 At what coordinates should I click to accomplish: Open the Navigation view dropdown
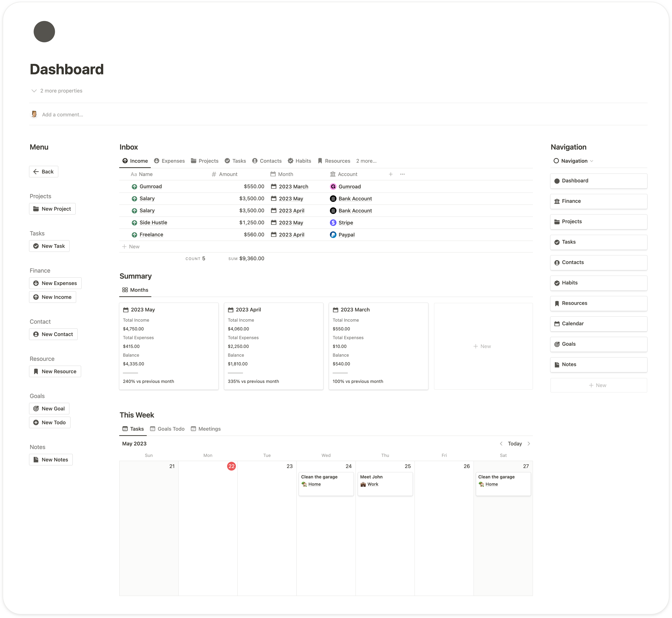(x=573, y=161)
